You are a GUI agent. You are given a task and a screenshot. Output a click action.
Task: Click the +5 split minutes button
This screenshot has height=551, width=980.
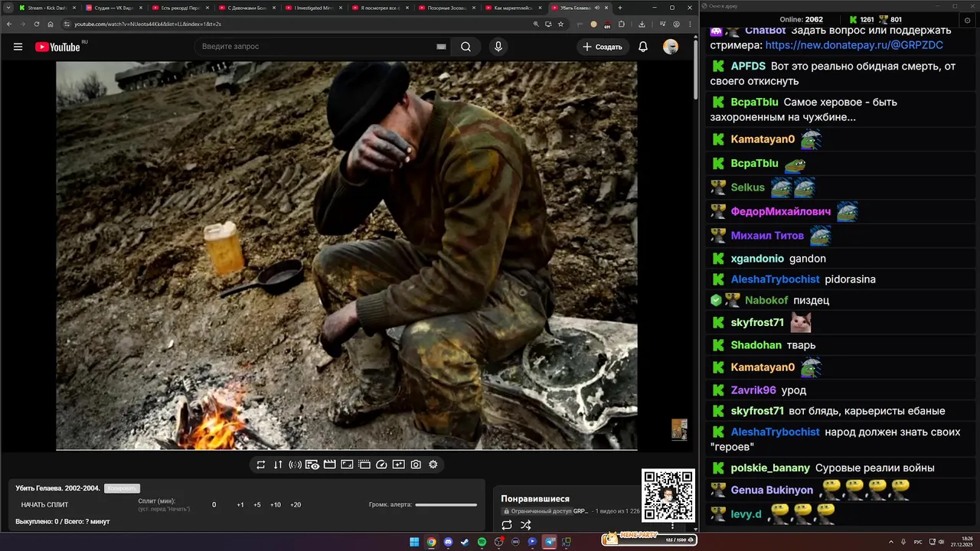(x=257, y=505)
